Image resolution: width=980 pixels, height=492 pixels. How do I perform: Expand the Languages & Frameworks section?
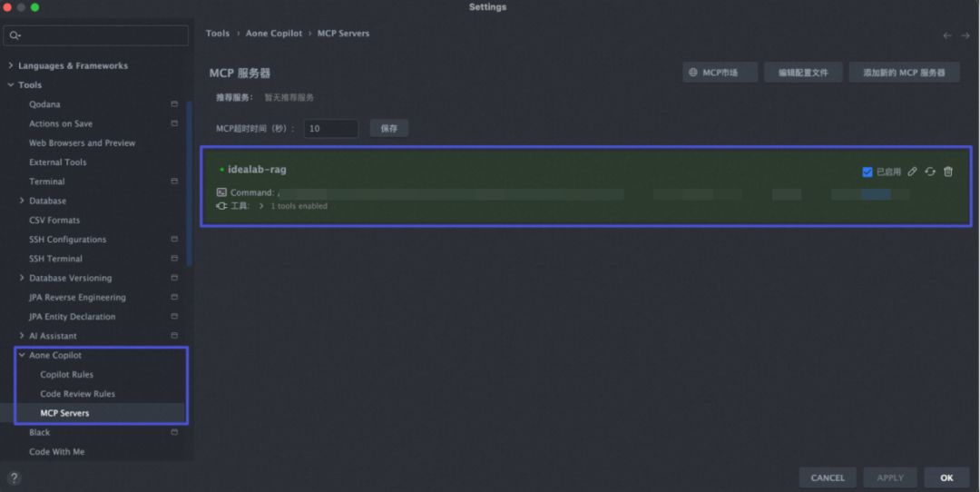pos(11,65)
